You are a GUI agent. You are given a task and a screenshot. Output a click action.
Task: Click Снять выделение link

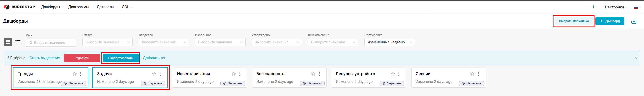[45, 58]
